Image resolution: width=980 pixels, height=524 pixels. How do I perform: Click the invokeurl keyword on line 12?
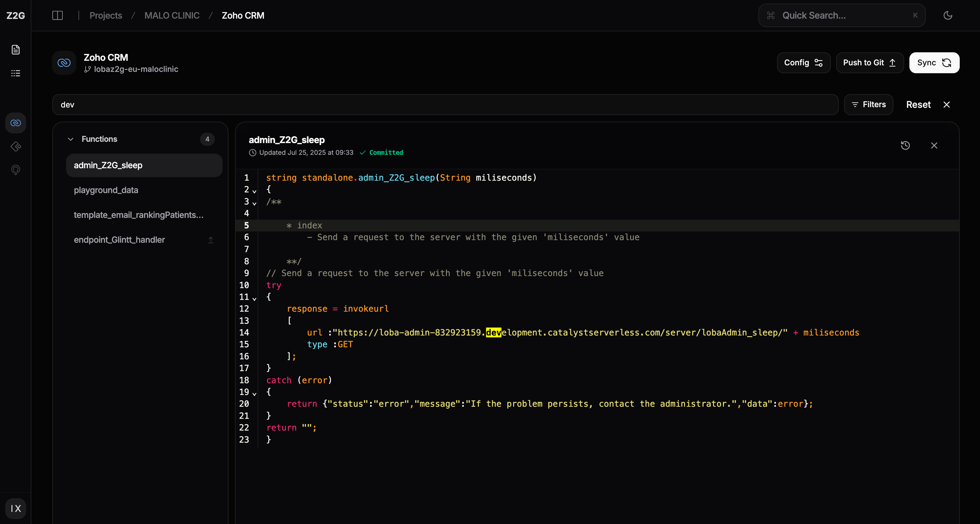(366, 309)
